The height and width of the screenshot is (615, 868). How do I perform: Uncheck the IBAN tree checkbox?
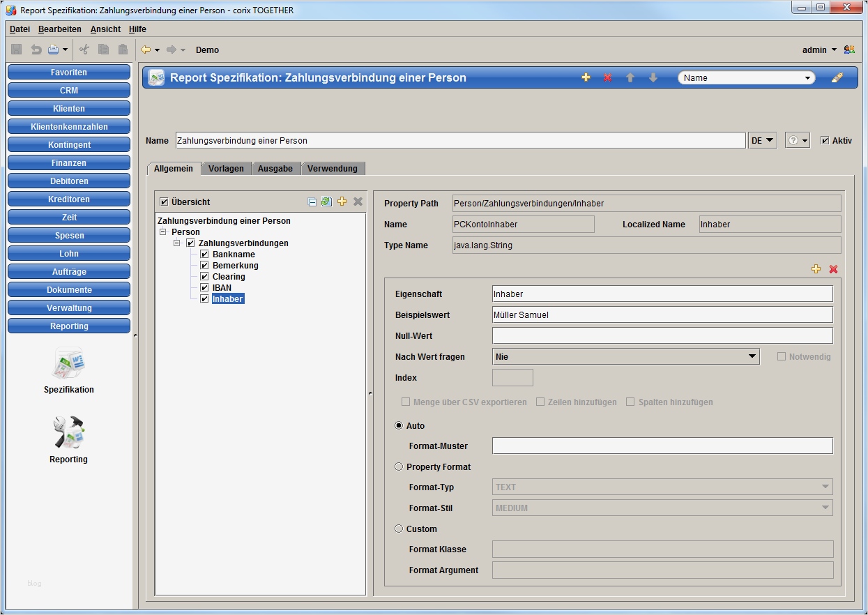click(x=204, y=288)
